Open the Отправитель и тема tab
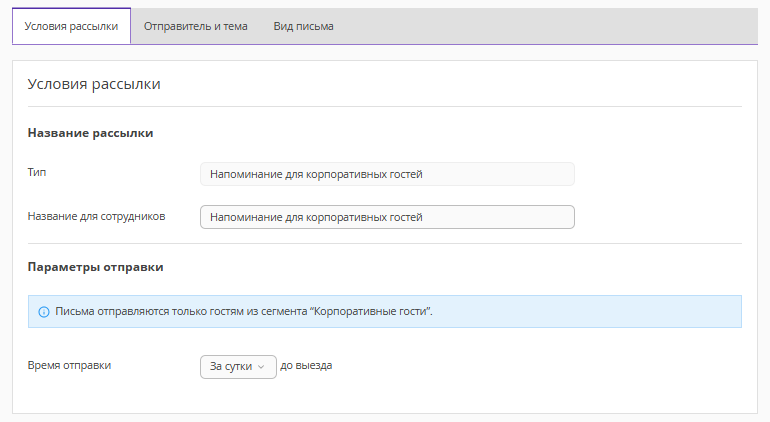Image resolution: width=770 pixels, height=422 pixels. point(195,27)
